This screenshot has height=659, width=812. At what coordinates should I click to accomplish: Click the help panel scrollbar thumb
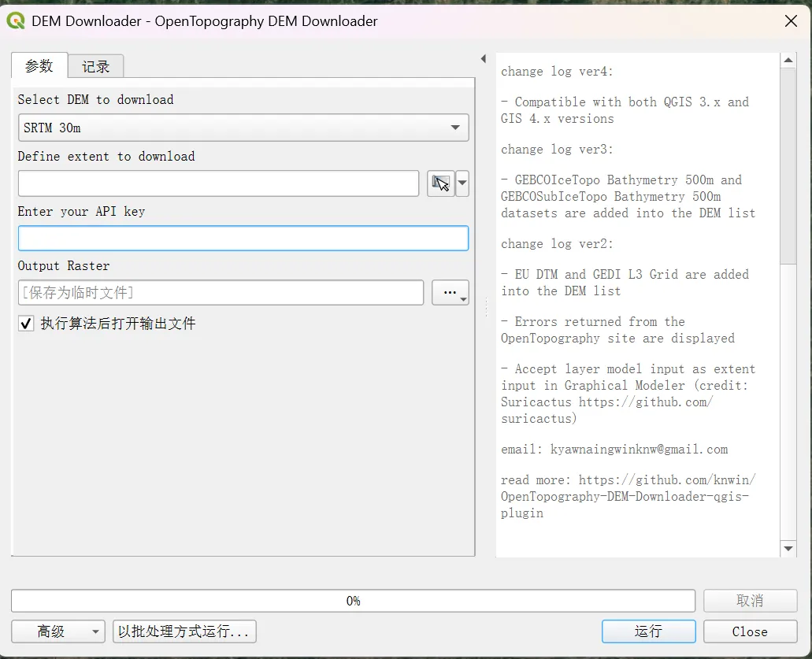(788, 166)
